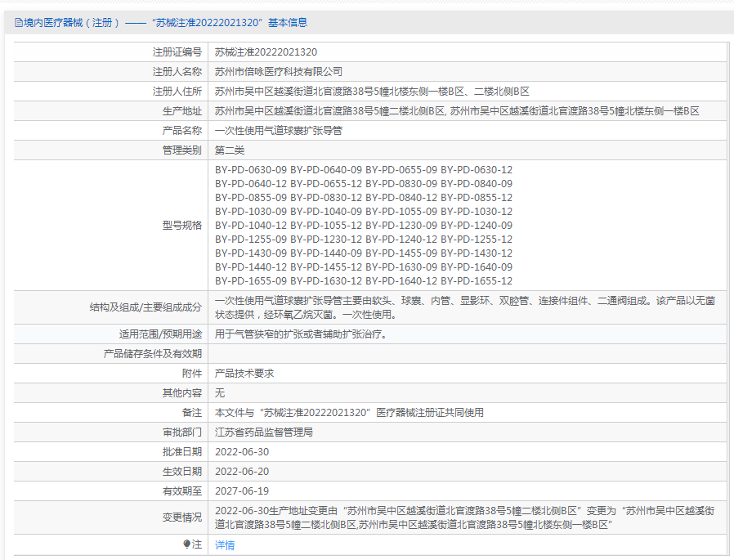Click 其他内容 value 无
The width and height of the screenshot is (734, 560).
(x=220, y=393)
